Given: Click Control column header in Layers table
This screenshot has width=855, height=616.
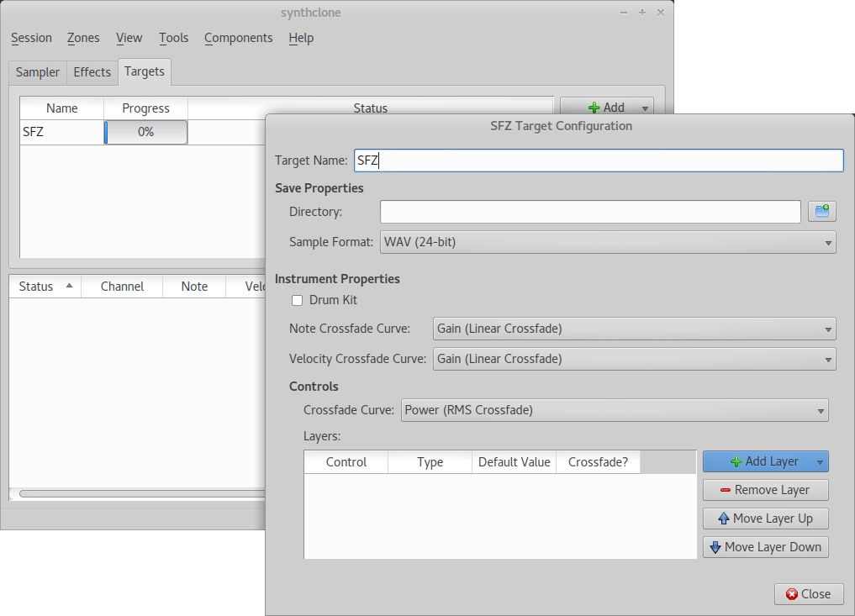Looking at the screenshot, I should tap(346, 462).
